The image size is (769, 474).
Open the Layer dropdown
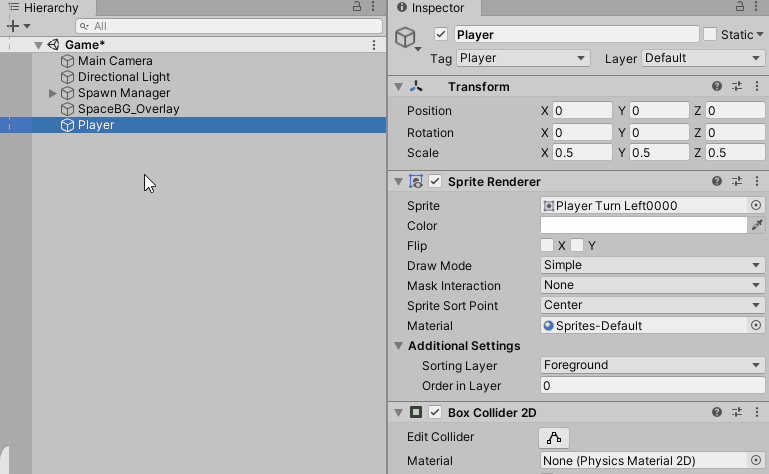703,58
